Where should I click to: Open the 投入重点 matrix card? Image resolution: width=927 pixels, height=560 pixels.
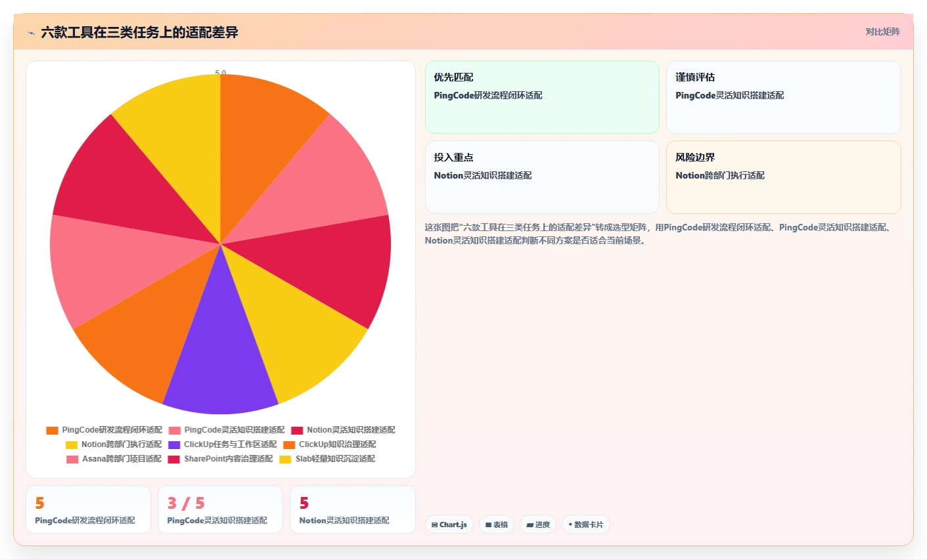click(x=542, y=177)
